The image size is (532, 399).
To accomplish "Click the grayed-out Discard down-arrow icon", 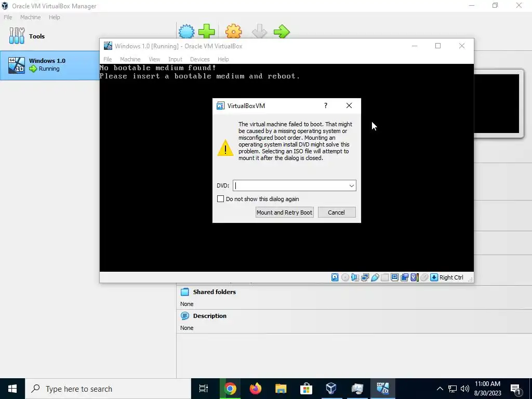I will 259,32.
